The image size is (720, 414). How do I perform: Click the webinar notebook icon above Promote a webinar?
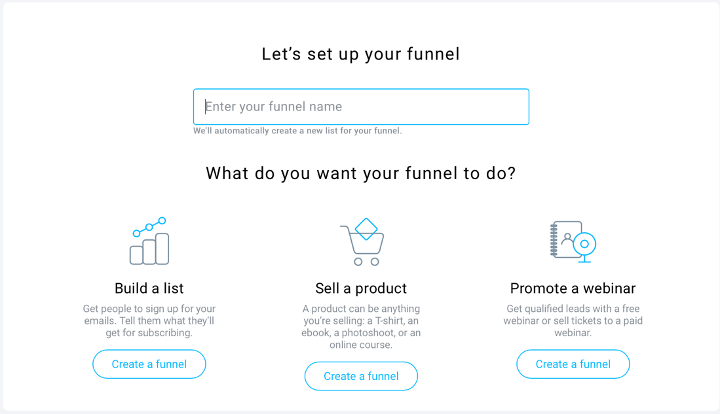point(573,242)
